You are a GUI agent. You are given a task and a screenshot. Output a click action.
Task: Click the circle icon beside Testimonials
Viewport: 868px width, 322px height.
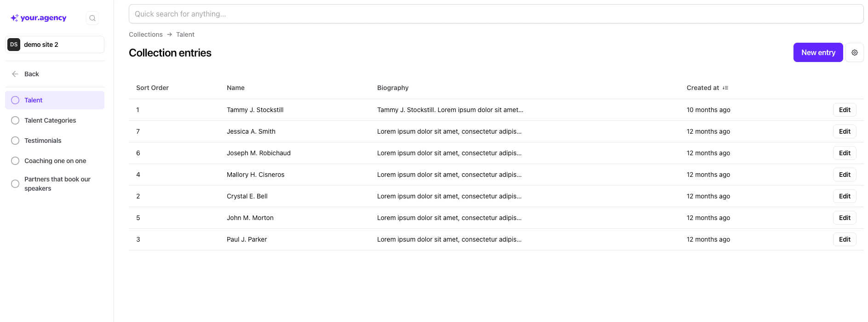[15, 141]
